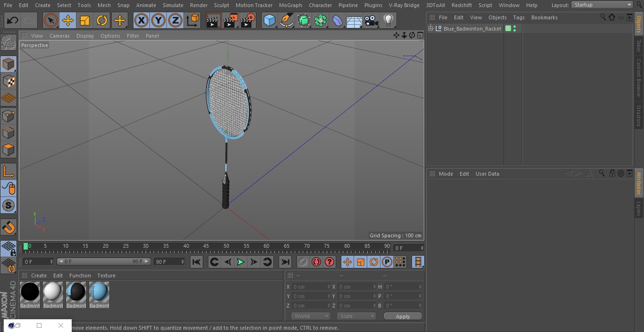This screenshot has height=332, width=644.
Task: Open the MoGraph menu
Action: (x=290, y=5)
